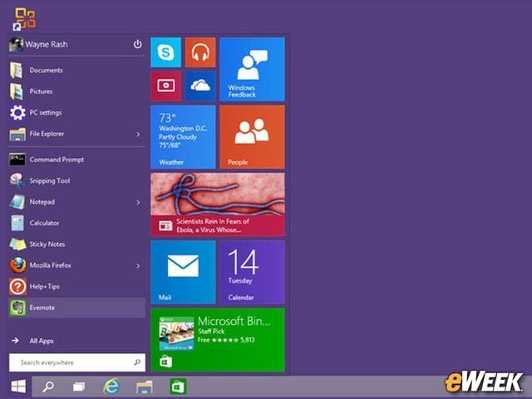Open the desktop shortcut icon at top left
The height and width of the screenshot is (399, 532).
(24, 19)
